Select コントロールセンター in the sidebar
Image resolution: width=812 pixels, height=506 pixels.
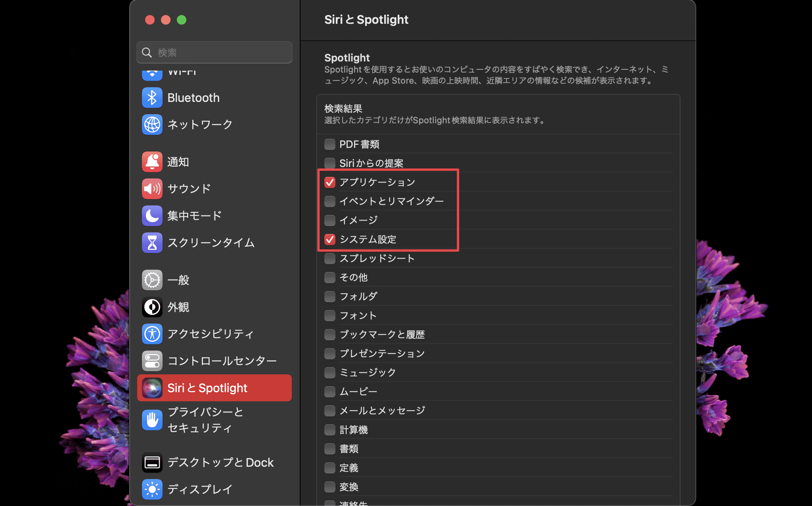(x=222, y=361)
